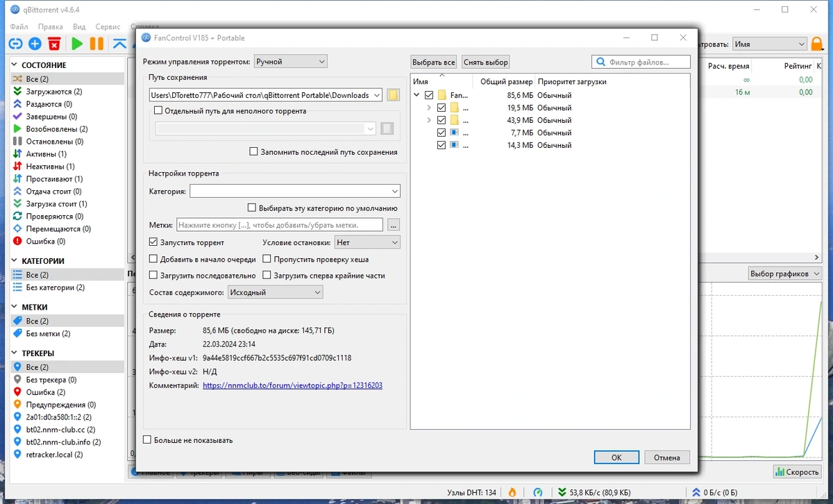Expand the 19,5 МБ subfolder
The height and width of the screenshot is (504, 833).
pos(429,108)
